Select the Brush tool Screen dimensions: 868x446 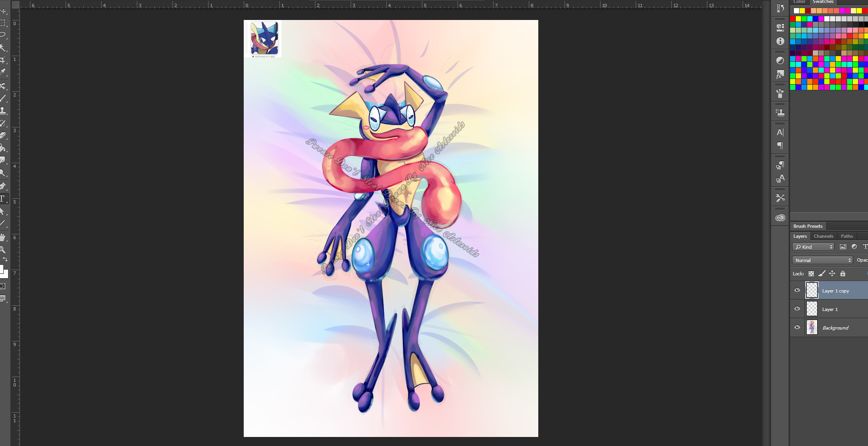[3, 98]
